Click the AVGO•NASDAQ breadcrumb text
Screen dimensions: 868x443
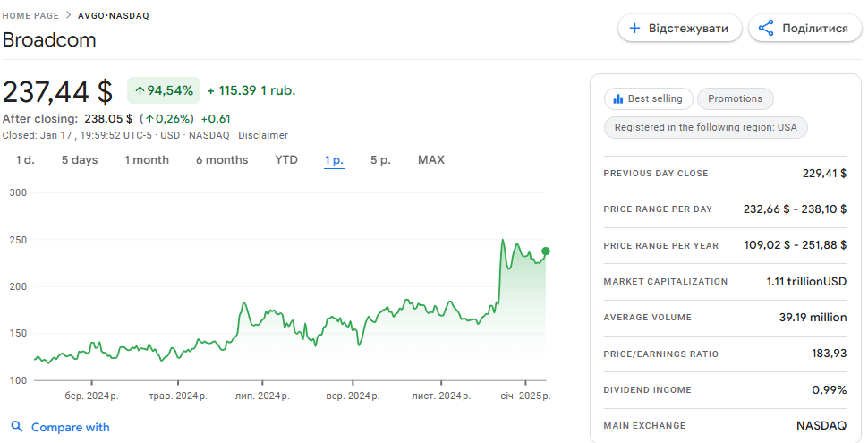pos(114,15)
